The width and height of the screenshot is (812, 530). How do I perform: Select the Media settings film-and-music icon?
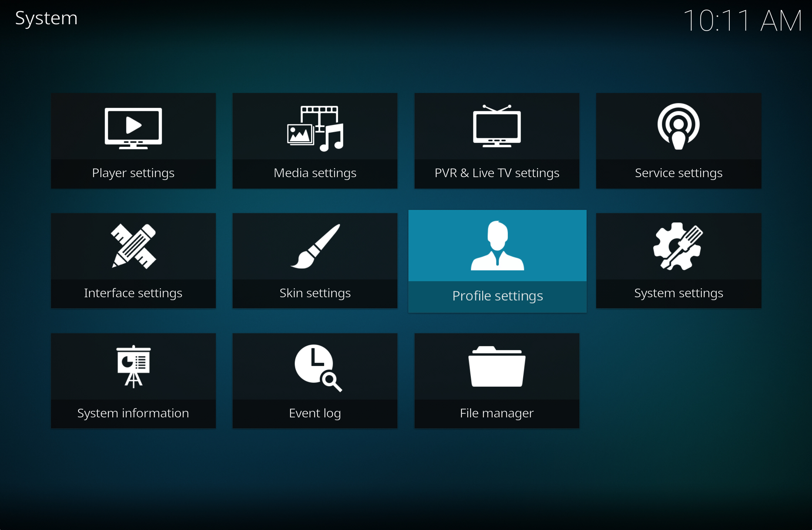[314, 127]
